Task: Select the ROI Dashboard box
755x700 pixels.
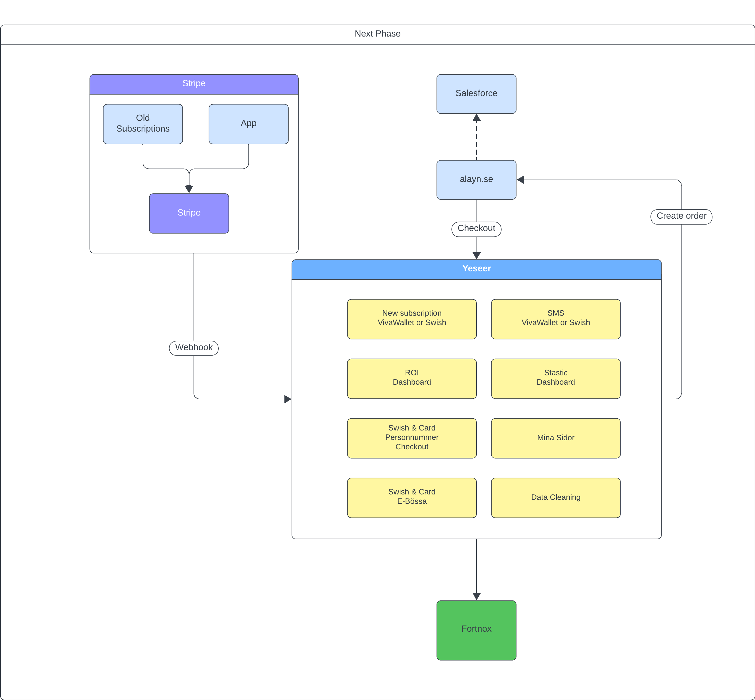Action: [x=412, y=378]
